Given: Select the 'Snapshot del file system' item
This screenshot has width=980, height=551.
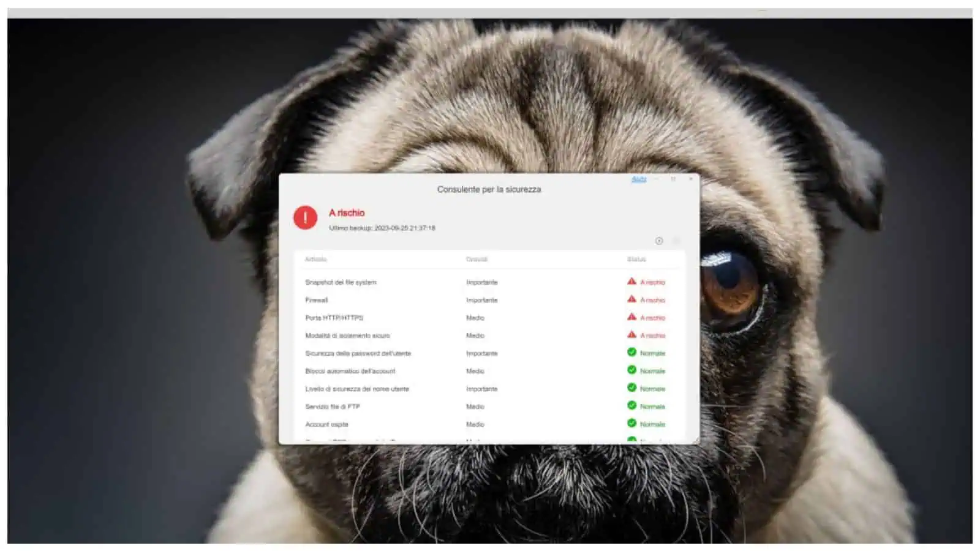Looking at the screenshot, I should click(x=341, y=282).
